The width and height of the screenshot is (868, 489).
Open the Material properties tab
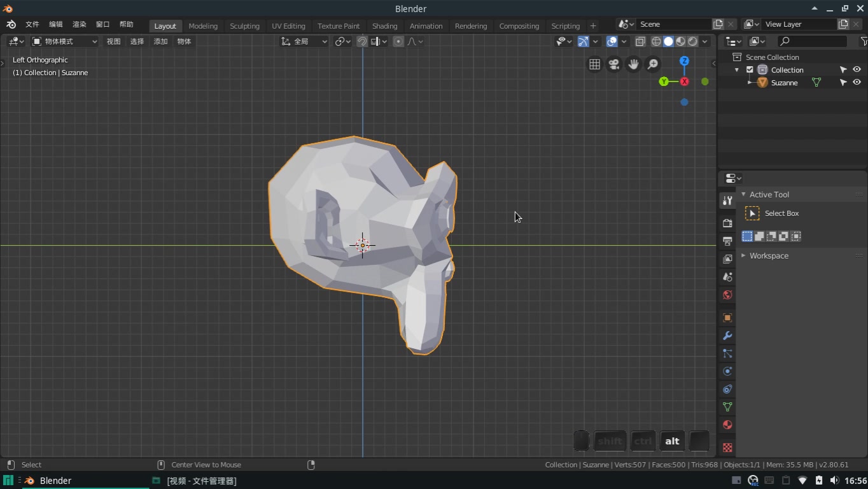click(727, 425)
